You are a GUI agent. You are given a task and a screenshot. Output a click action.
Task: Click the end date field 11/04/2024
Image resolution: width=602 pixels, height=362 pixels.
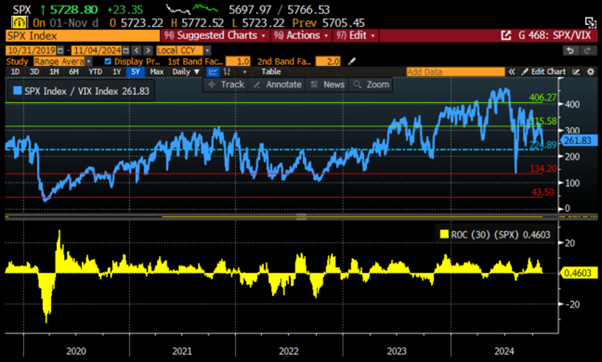tap(97, 50)
